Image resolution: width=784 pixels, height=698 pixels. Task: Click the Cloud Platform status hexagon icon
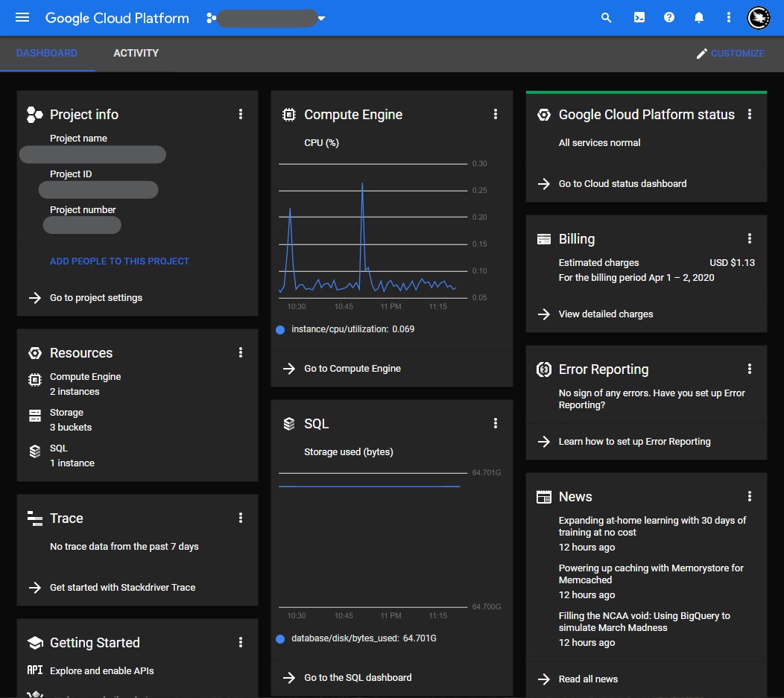tap(544, 115)
